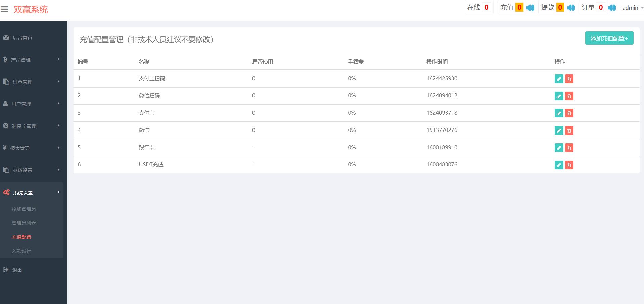
Task: Delete the USDT充值 row
Action: click(569, 165)
